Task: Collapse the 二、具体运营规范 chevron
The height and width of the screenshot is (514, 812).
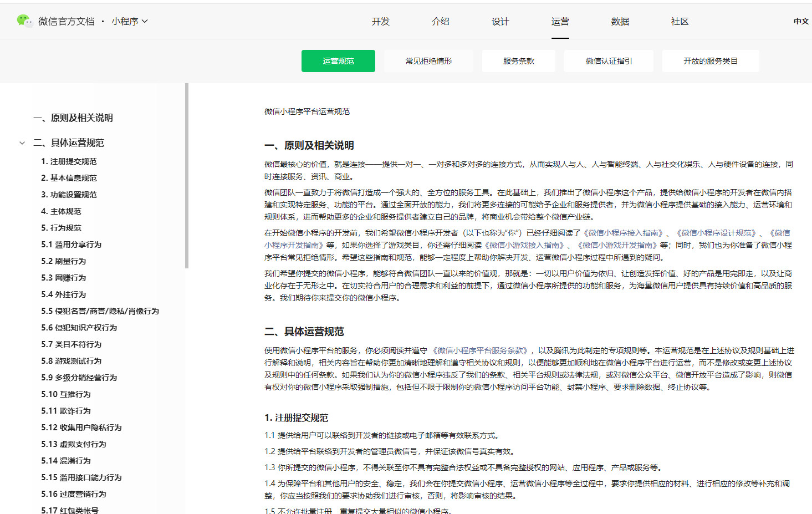Action: (22, 143)
